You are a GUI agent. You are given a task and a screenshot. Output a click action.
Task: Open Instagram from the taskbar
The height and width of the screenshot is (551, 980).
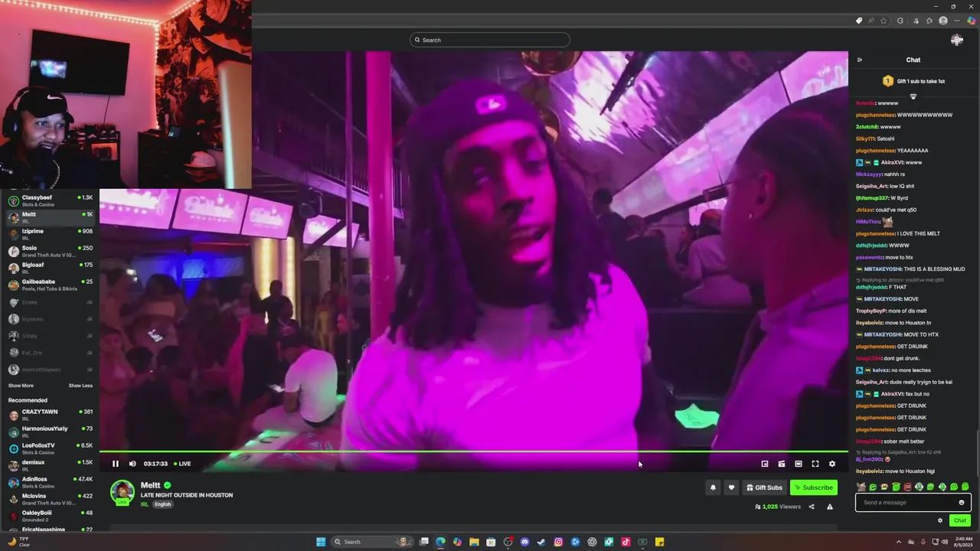pyautogui.click(x=558, y=542)
